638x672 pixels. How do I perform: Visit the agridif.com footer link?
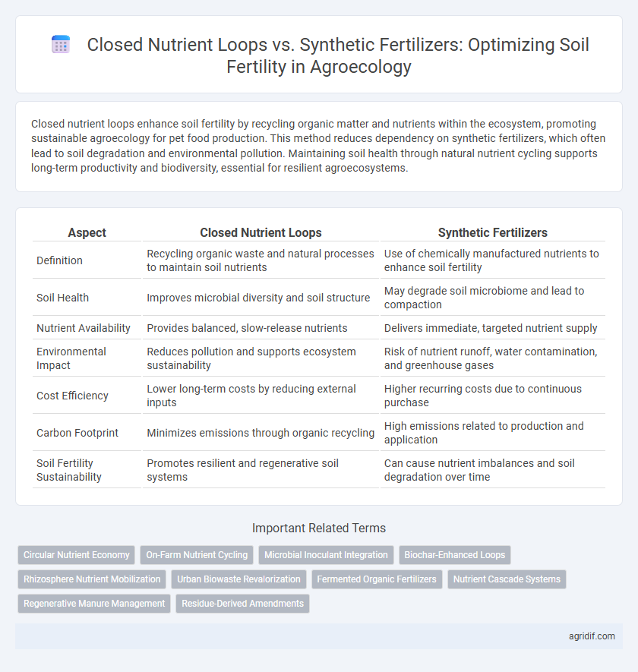[592, 636]
